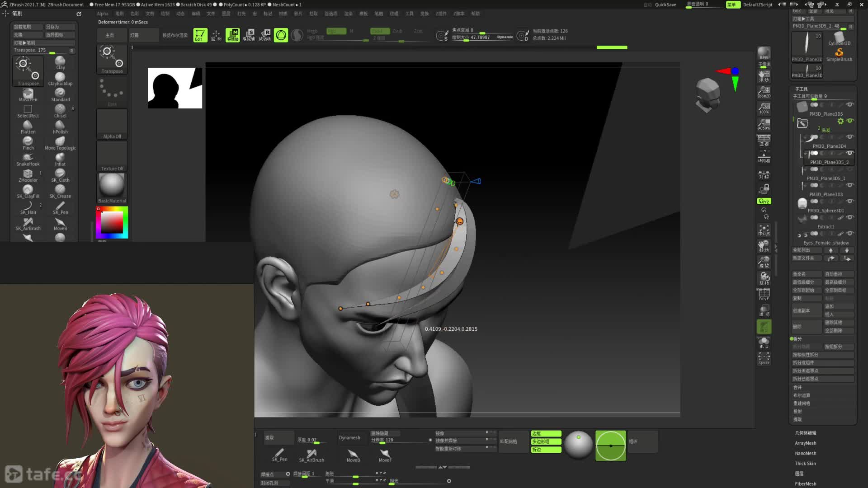Toggle visibility eye of PM3D_Plane3D4

tap(850, 137)
